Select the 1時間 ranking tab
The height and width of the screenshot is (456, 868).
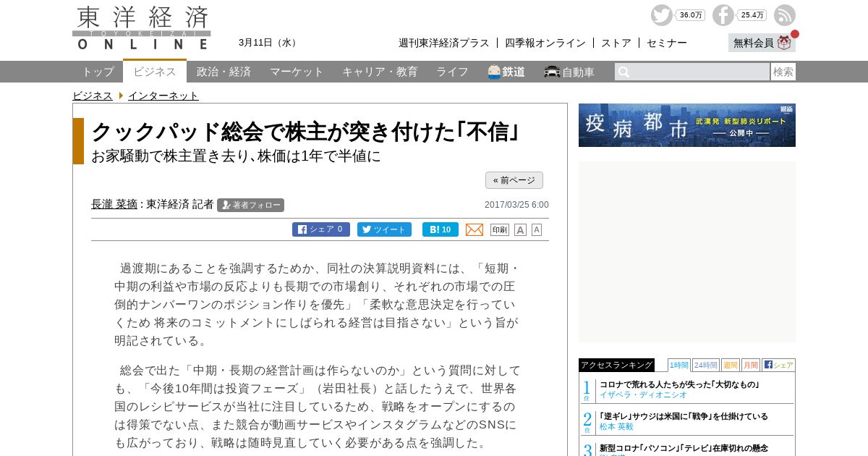pyautogui.click(x=679, y=365)
